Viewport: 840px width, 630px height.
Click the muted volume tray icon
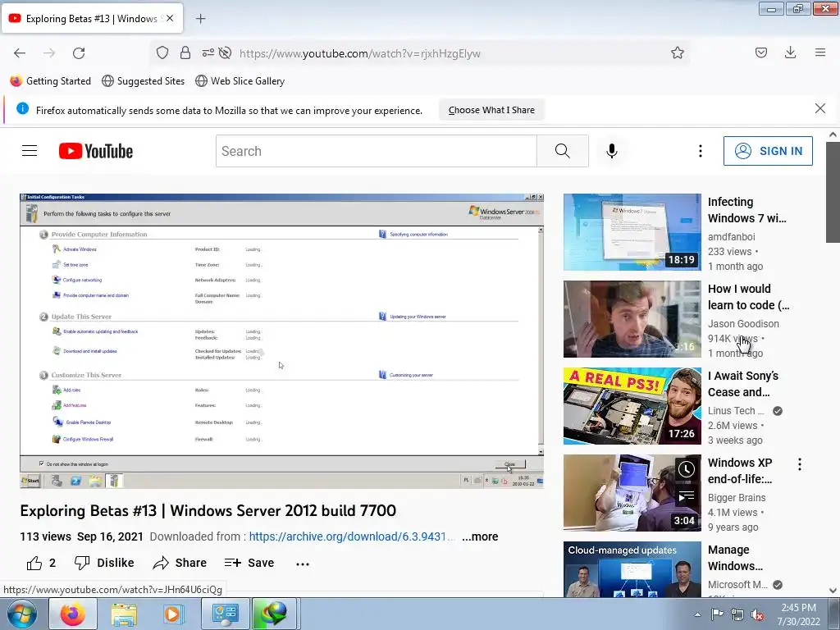[x=757, y=614]
